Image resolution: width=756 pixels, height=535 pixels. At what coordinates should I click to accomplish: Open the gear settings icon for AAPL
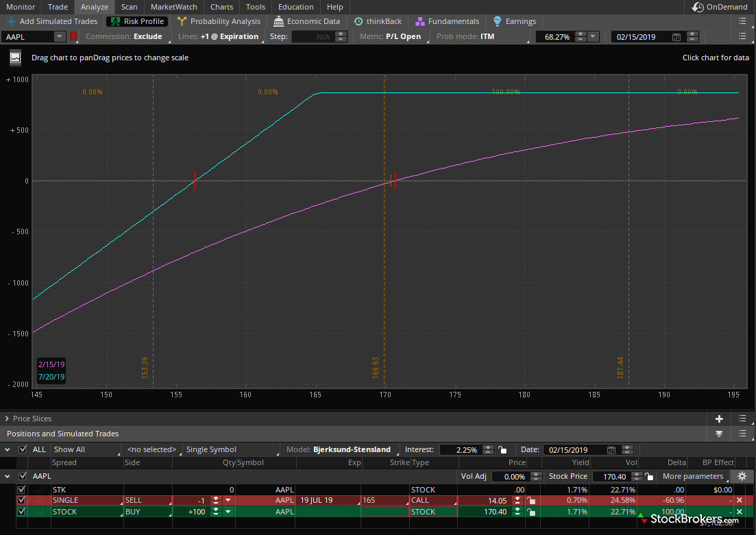point(742,476)
